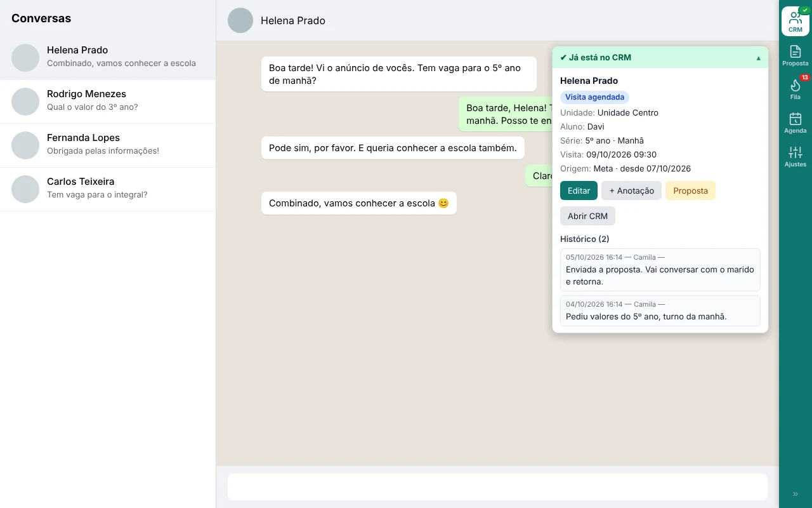The width and height of the screenshot is (812, 508).
Task: Add a note with + Anotação
Action: click(x=631, y=190)
